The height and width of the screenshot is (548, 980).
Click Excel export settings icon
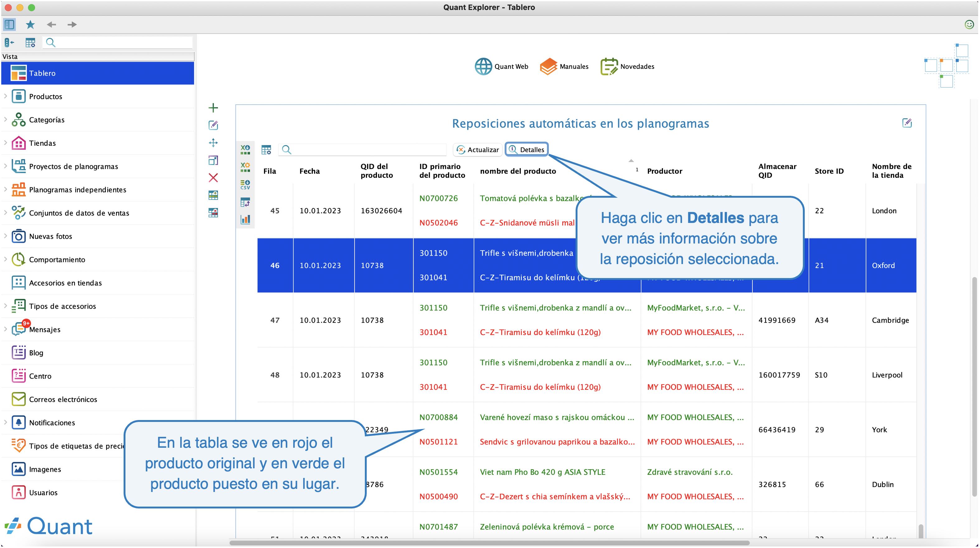pyautogui.click(x=245, y=167)
